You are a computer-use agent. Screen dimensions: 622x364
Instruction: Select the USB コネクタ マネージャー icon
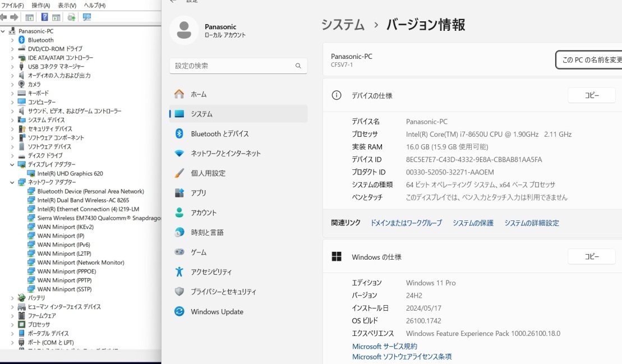[22, 66]
